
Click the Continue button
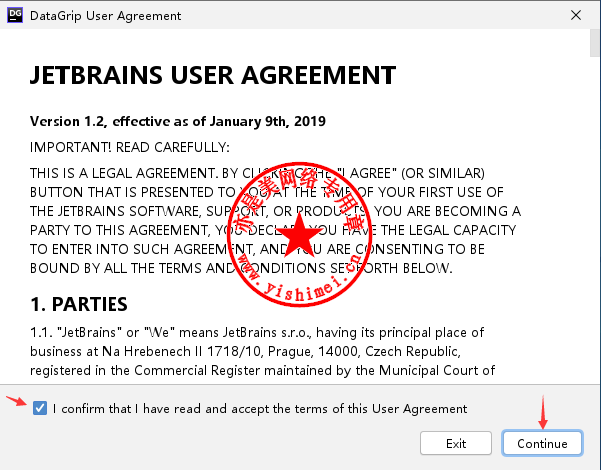point(542,443)
